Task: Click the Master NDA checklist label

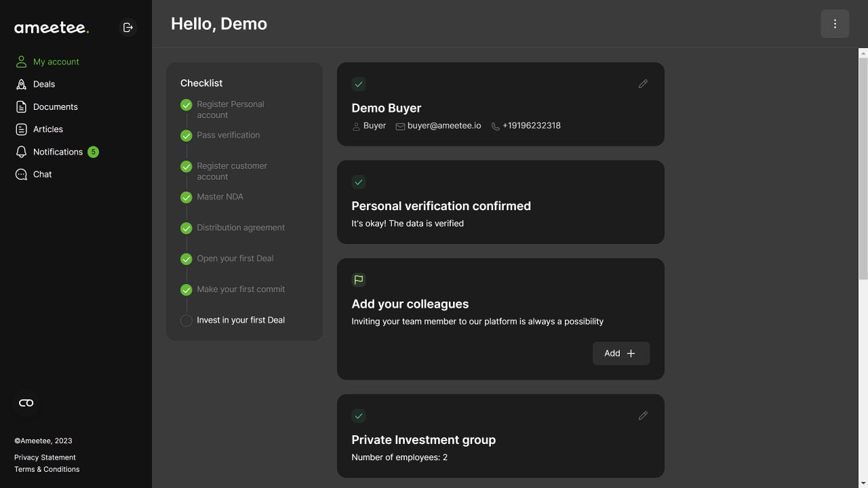Action: [x=220, y=197]
